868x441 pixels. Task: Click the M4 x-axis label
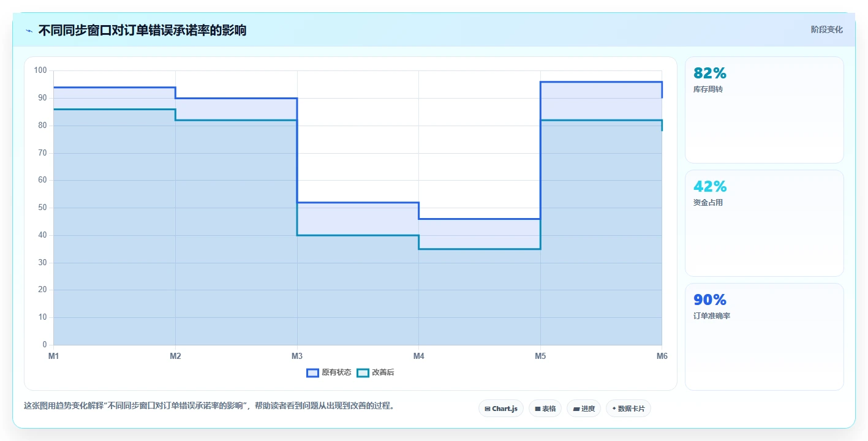[419, 356]
